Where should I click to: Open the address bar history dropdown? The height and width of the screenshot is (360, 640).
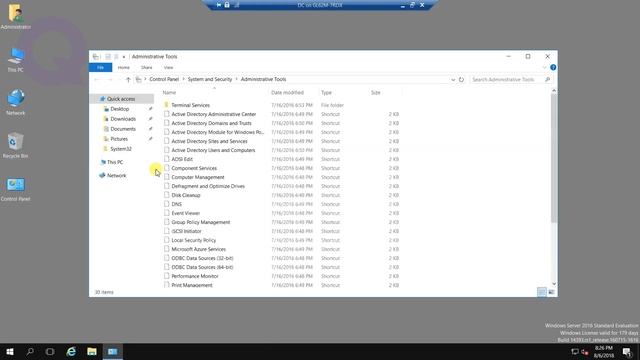453,80
